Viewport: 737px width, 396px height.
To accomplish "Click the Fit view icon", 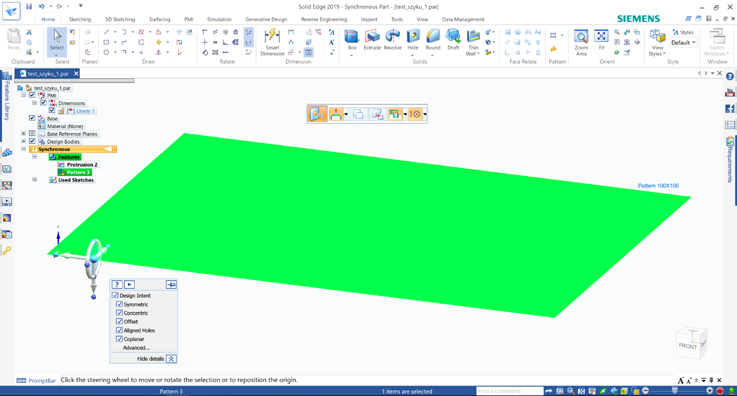I will click(x=601, y=40).
